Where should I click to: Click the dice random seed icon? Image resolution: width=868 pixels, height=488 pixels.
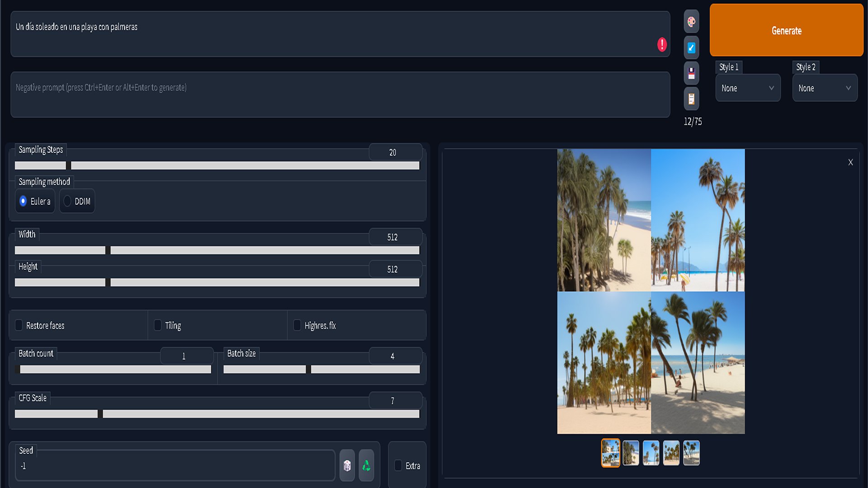pos(347,465)
